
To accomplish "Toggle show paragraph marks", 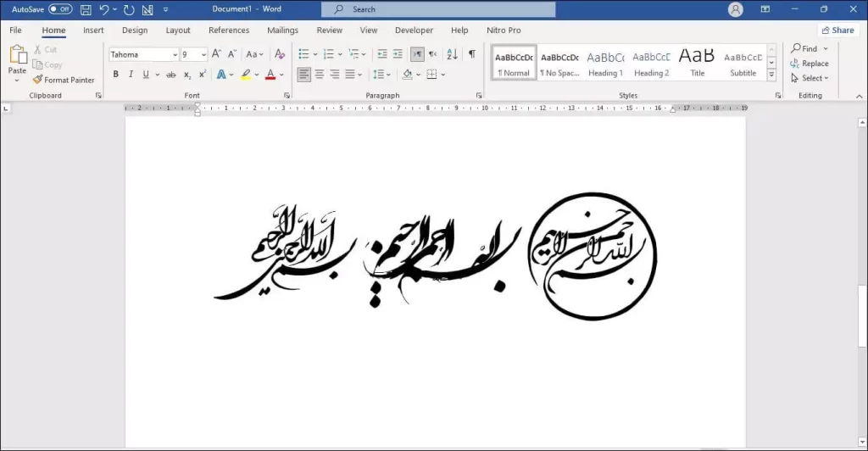I will click(471, 53).
